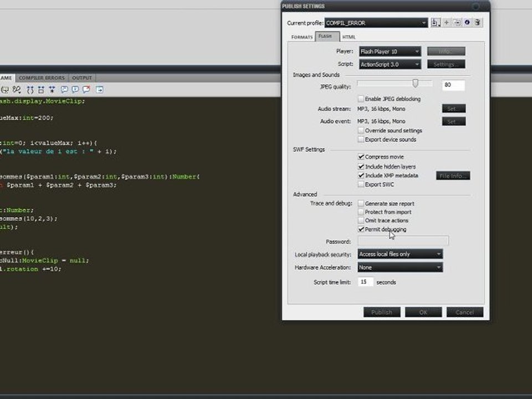Click the JPEG quality slider handle
The image size is (532, 399).
[x=415, y=84]
